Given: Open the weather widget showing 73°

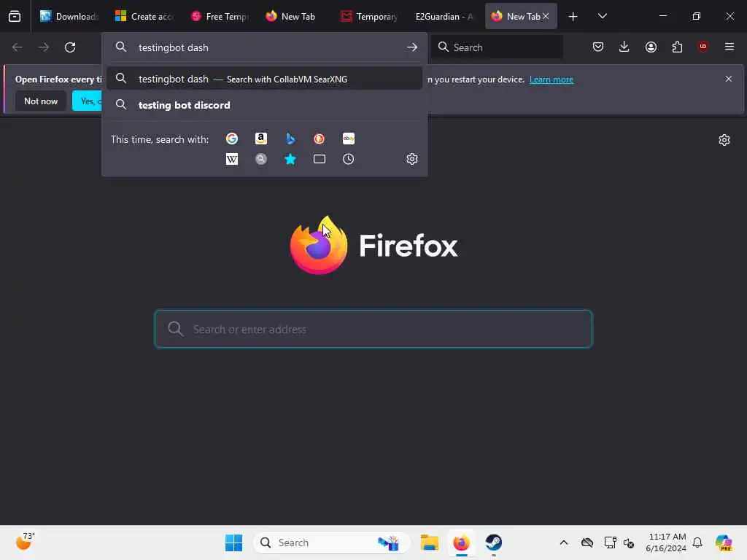Looking at the screenshot, I should point(24,542).
